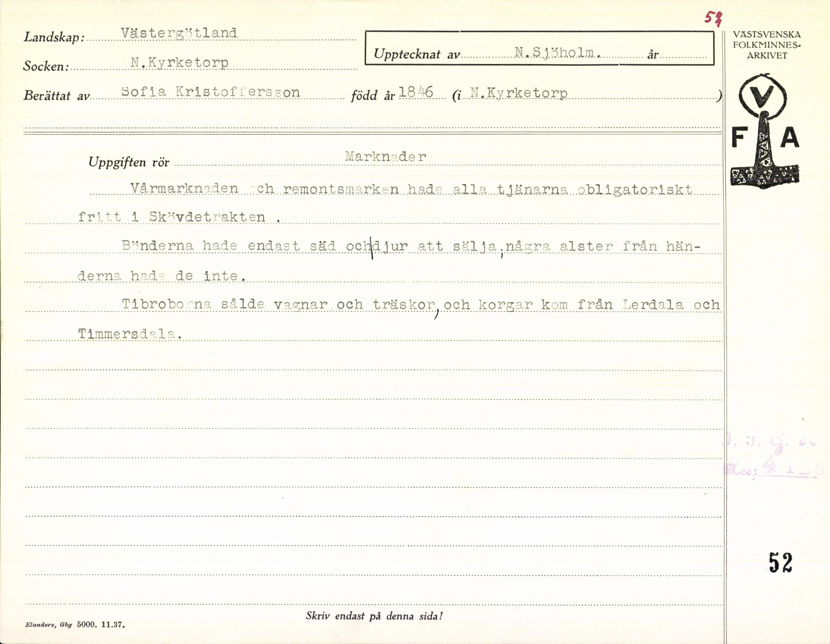Screen dimensions: 830x644
Task: Click the Skriv endast på denna sida note
Action: (374, 616)
